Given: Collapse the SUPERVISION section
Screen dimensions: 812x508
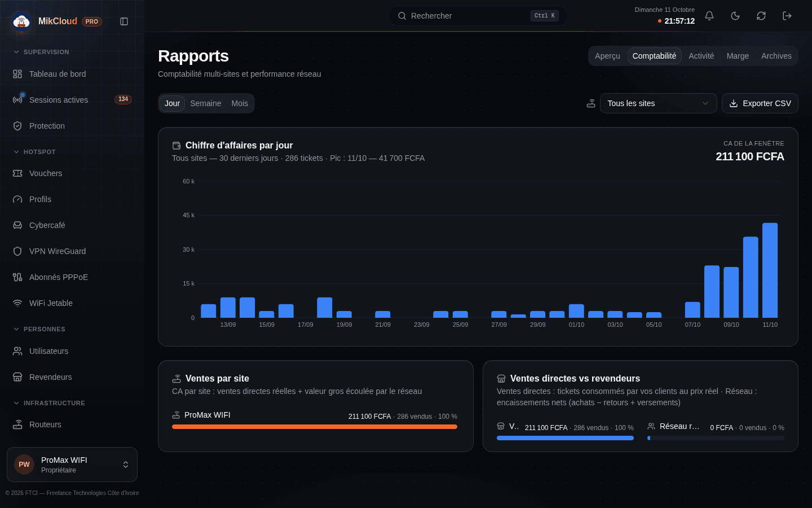Looking at the screenshot, I should click(x=41, y=52).
